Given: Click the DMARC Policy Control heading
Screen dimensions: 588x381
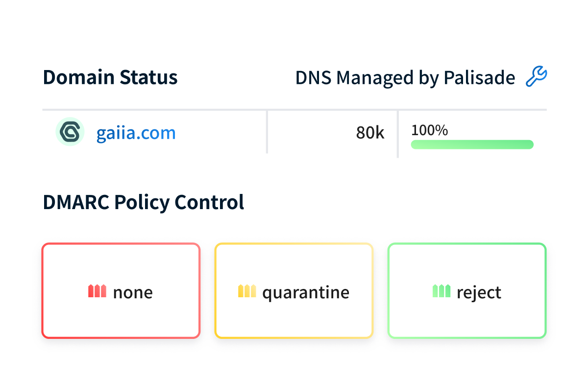Looking at the screenshot, I should coord(144,202).
